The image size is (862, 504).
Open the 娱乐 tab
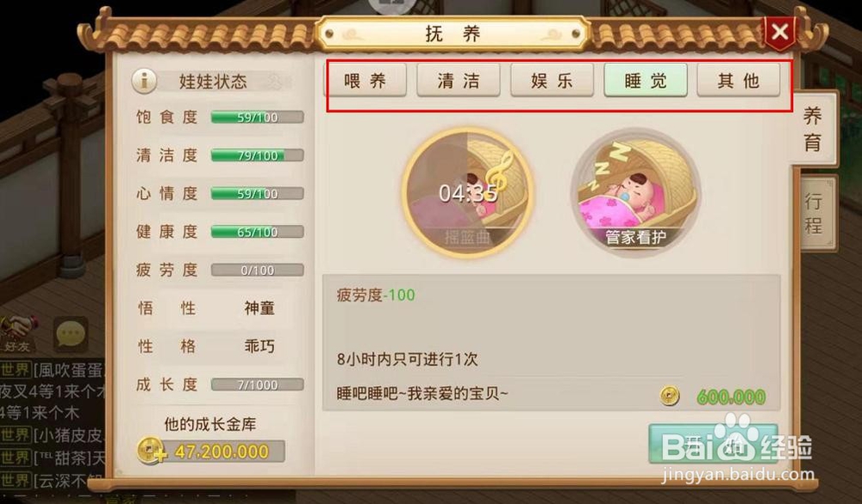[x=552, y=80]
